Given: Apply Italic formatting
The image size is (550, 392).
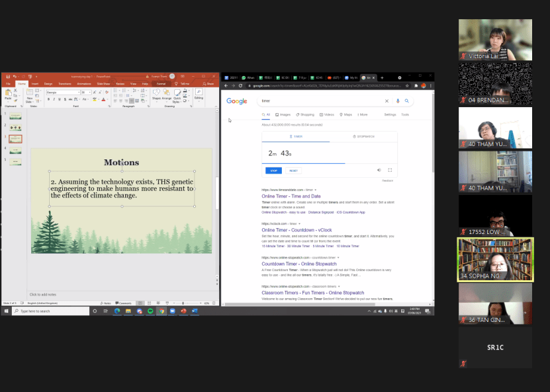Looking at the screenshot, I should [x=54, y=100].
